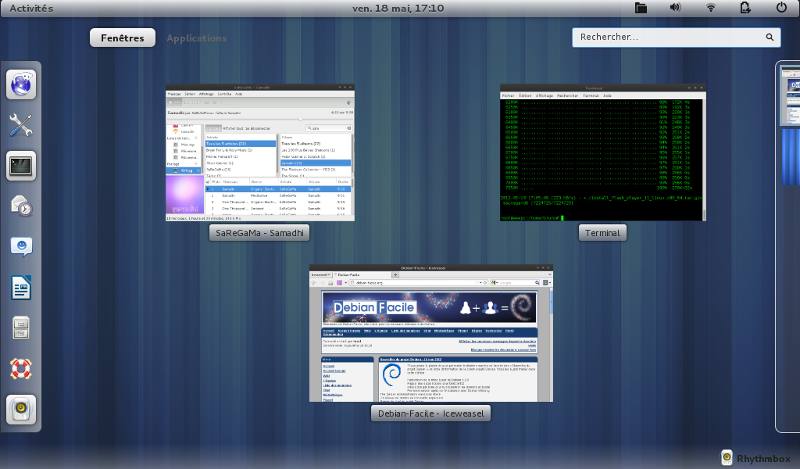Open the Empathy chat smiley icon
Image resolution: width=800 pixels, height=469 pixels.
[21, 246]
